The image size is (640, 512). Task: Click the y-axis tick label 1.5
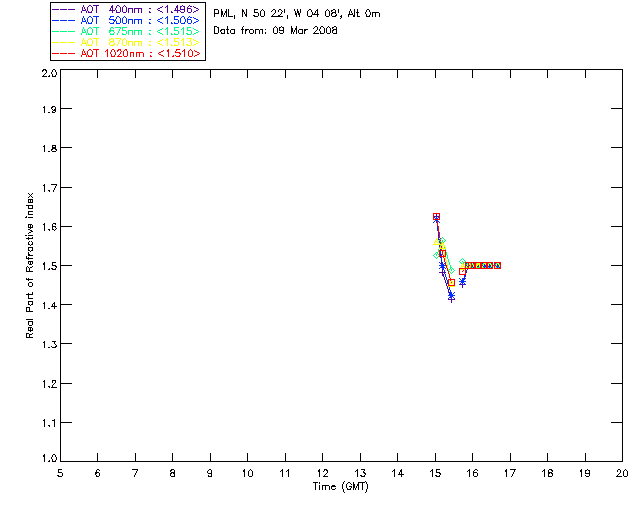pos(49,266)
